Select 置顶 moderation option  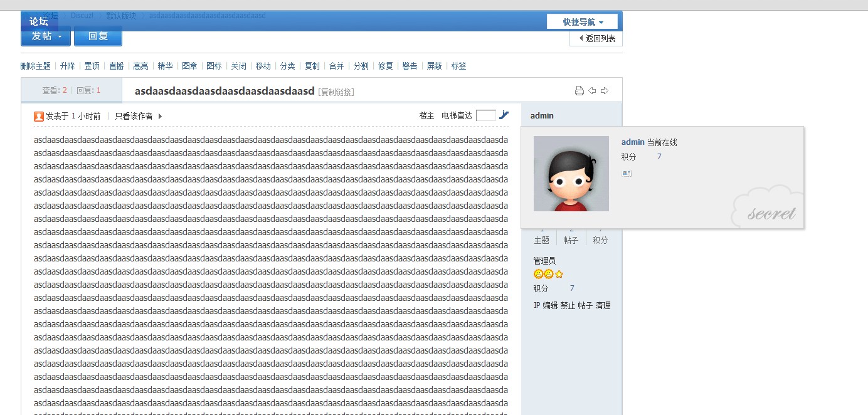92,66
